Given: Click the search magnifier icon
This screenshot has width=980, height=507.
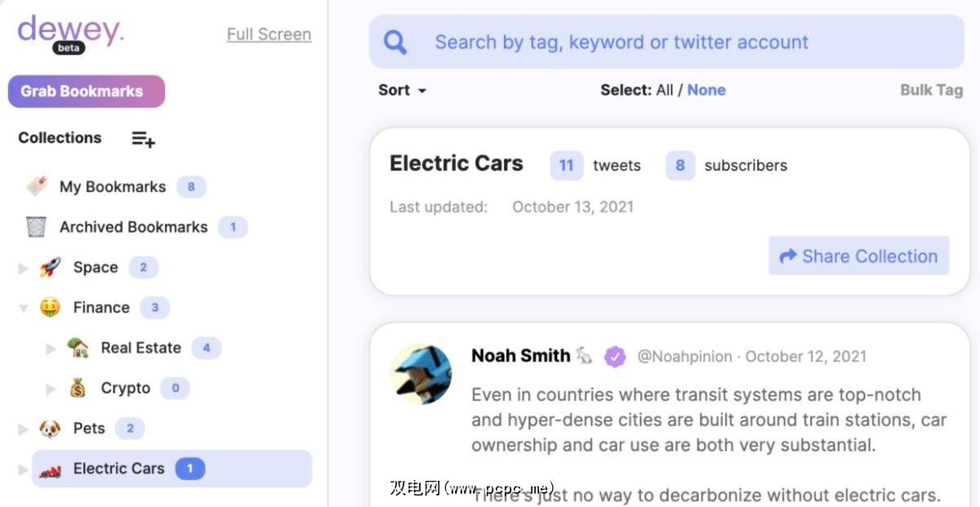Looking at the screenshot, I should 395,42.
